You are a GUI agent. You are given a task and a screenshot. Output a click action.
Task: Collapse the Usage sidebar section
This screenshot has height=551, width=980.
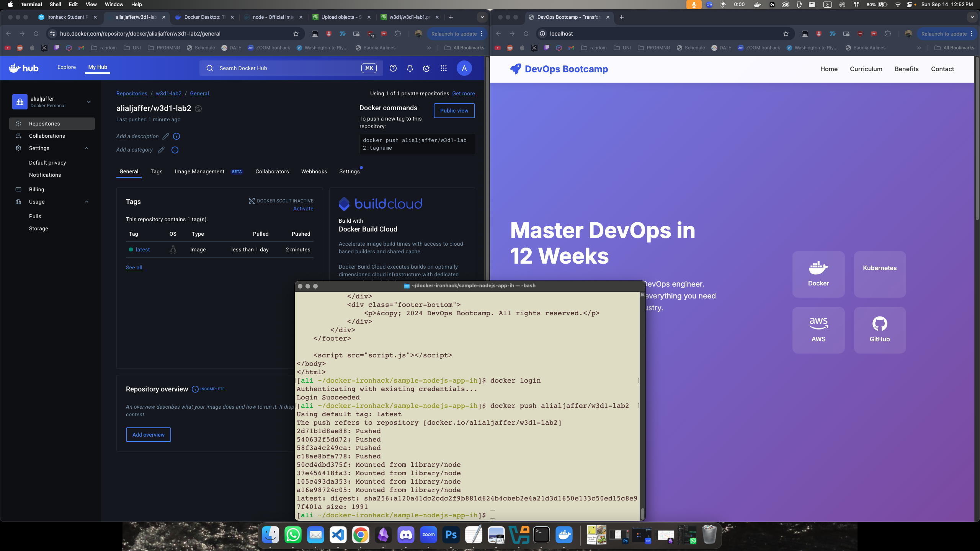click(86, 202)
